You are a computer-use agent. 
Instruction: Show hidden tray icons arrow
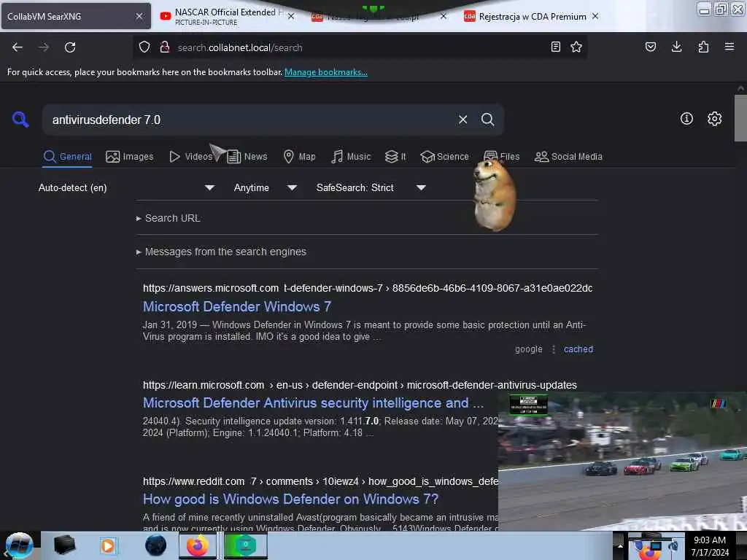point(620,546)
